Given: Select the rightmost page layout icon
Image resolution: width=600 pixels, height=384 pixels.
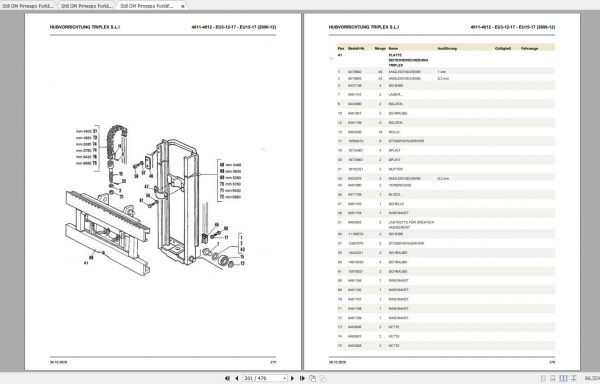Looking at the screenshot, I should click(x=574, y=378).
